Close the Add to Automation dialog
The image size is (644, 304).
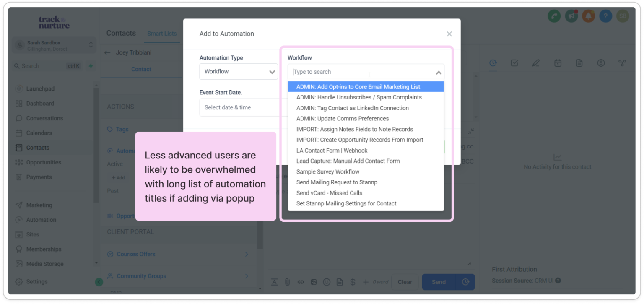(449, 34)
